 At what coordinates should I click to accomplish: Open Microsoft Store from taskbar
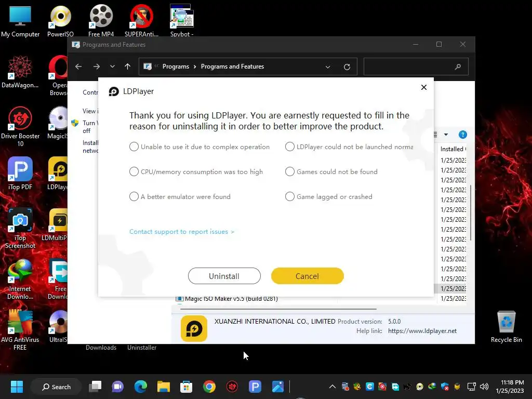[x=187, y=387]
